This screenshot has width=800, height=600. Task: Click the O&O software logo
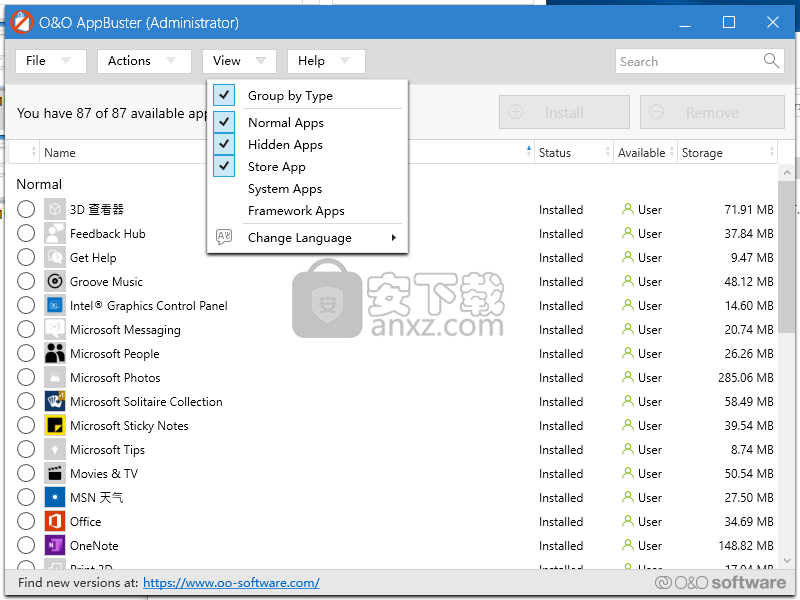click(x=720, y=582)
